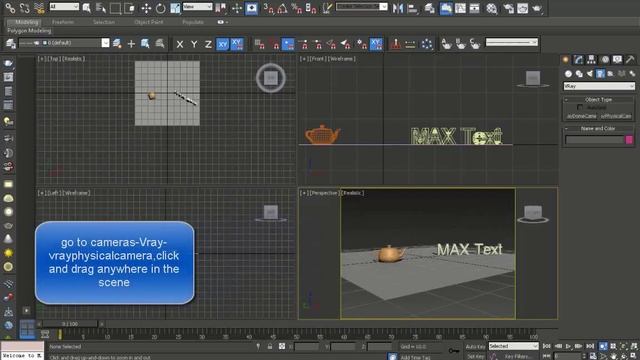Click the Bind to Space Warp icon

tap(39, 8)
